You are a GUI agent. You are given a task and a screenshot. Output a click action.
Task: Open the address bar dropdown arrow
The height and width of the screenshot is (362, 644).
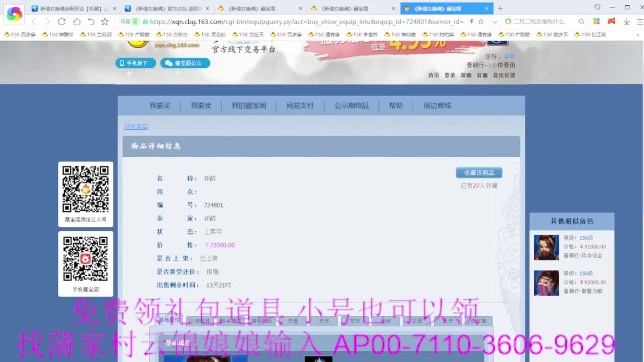click(495, 22)
